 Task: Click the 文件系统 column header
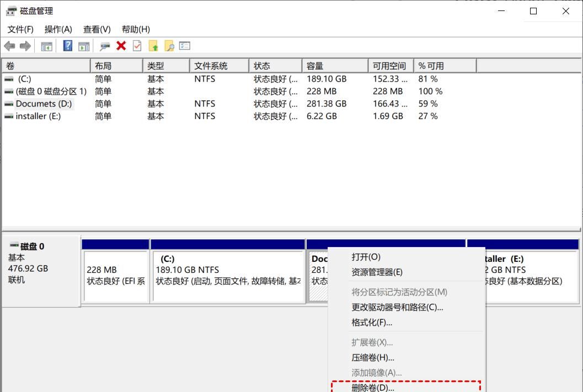click(218, 66)
